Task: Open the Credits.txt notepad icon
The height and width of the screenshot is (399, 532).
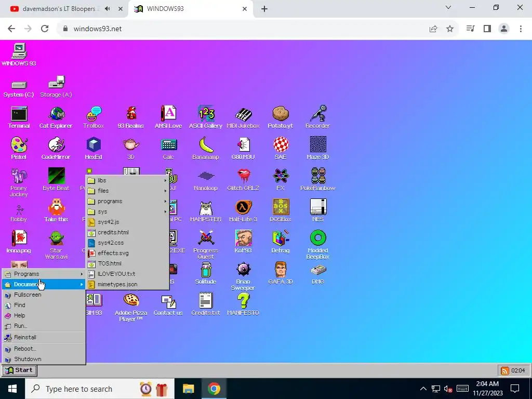Action: 206,304
